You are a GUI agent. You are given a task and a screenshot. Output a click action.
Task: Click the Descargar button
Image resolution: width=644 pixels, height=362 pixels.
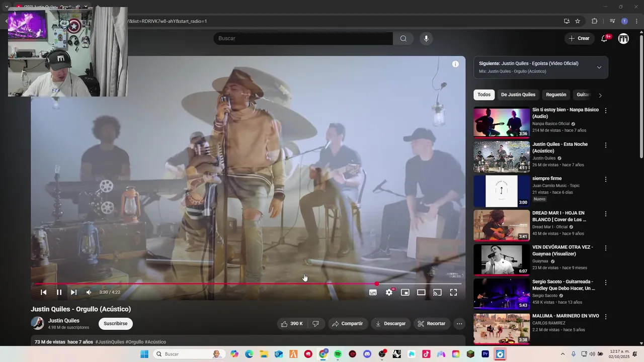point(391,324)
